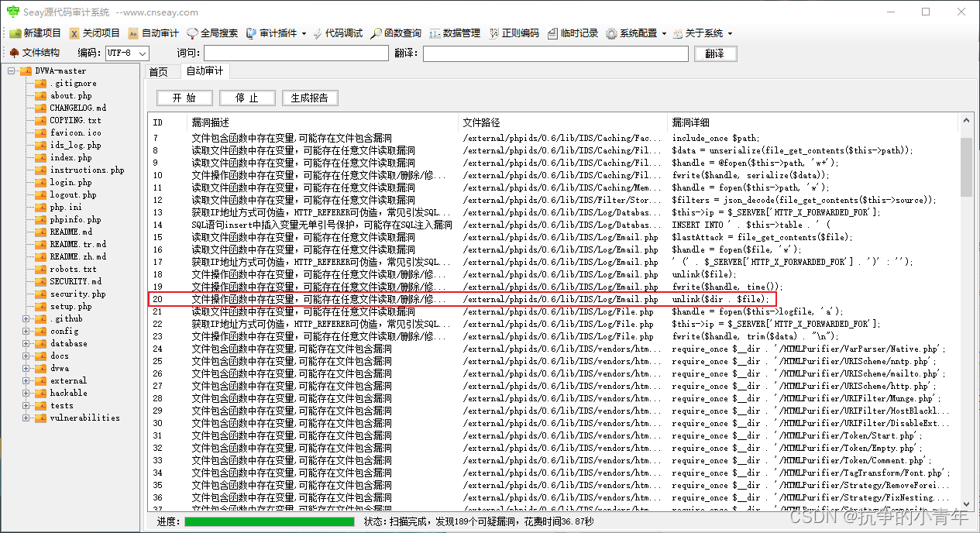Switch to the 首页 tab
Viewport: 980px width, 533px height.
click(158, 72)
